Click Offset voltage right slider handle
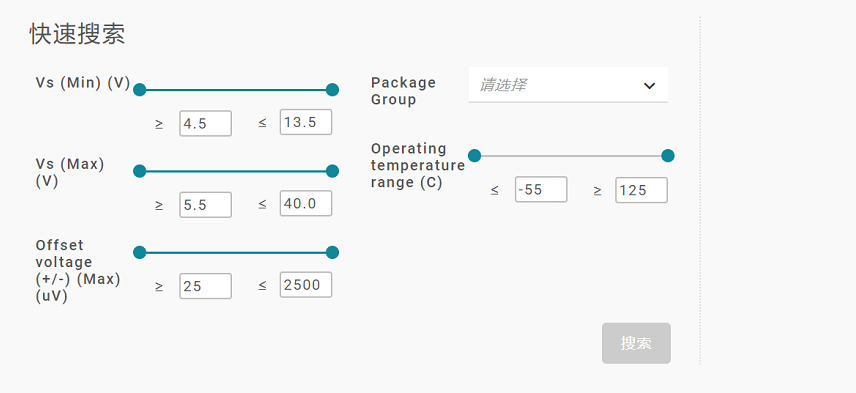 click(x=332, y=253)
